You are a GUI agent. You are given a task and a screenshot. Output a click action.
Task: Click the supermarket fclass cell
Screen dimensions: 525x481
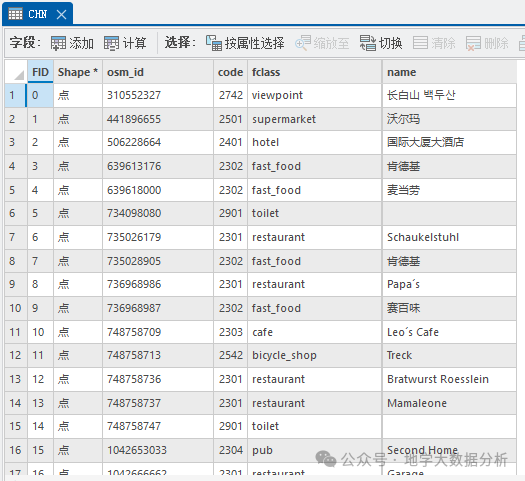coord(314,119)
